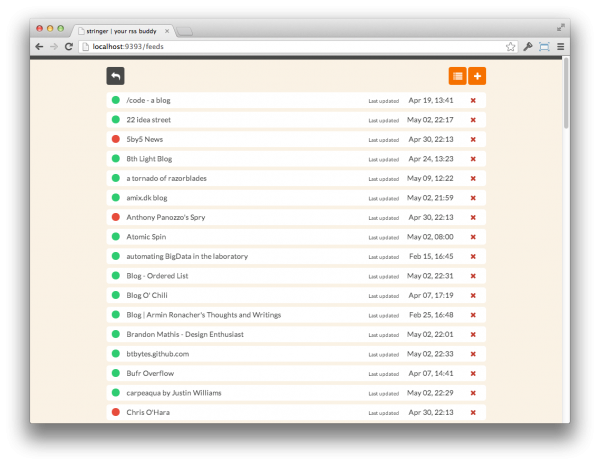Open 'Brandon Mathis - Design Enthusiast' link
This screenshot has width=600, height=465.
[185, 334]
